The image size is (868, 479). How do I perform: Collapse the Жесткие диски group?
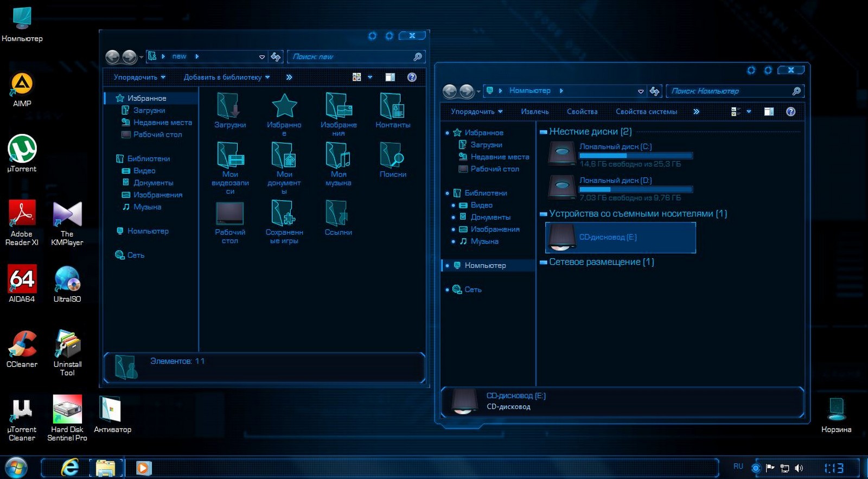(x=543, y=132)
